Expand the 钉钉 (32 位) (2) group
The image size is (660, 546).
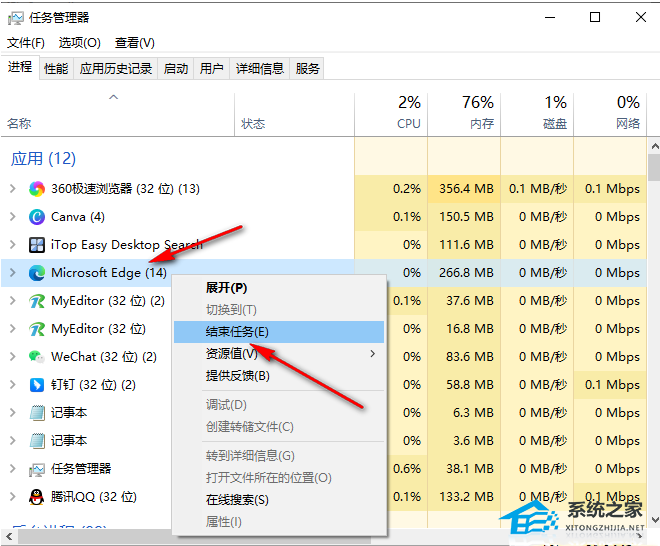click(13, 385)
